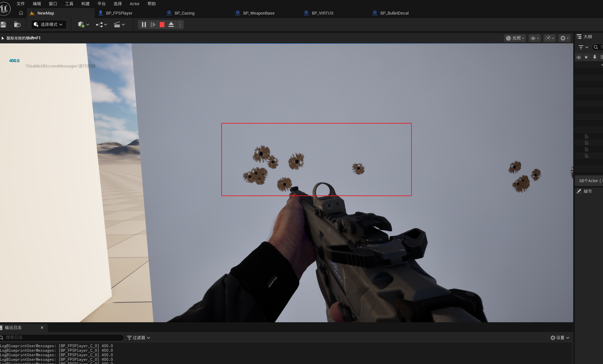Open the viewport settings gear dropdown
Image resolution: width=603 pixels, height=364 pixels.
(x=565, y=38)
